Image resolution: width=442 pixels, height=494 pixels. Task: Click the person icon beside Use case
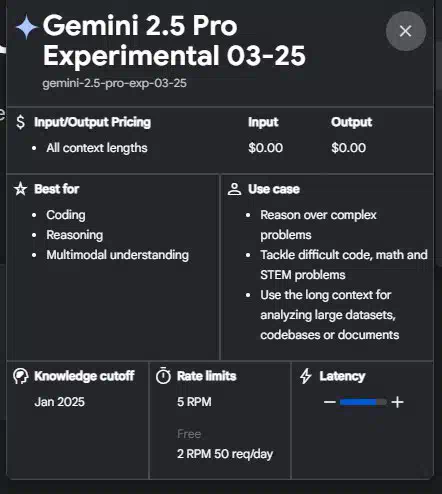pyautogui.click(x=234, y=189)
